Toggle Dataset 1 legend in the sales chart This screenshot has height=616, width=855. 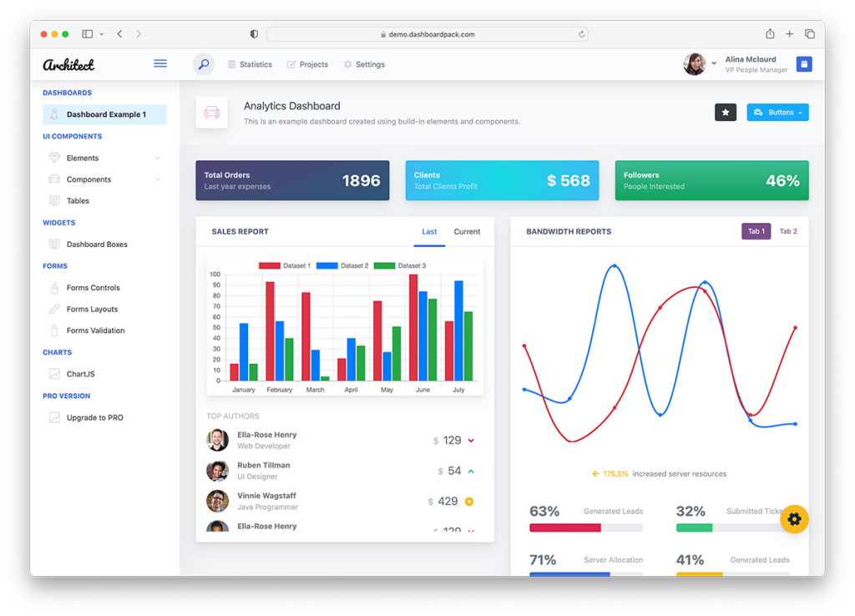(284, 265)
